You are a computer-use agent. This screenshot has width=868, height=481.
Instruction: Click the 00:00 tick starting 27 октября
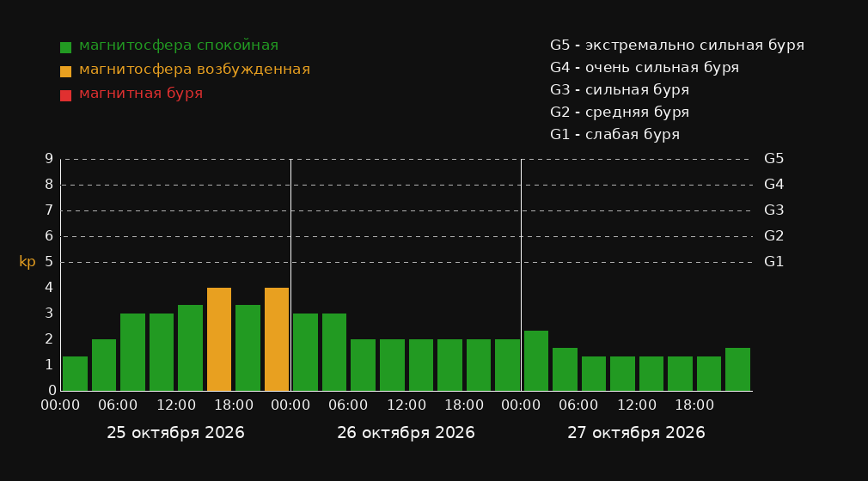(521, 405)
